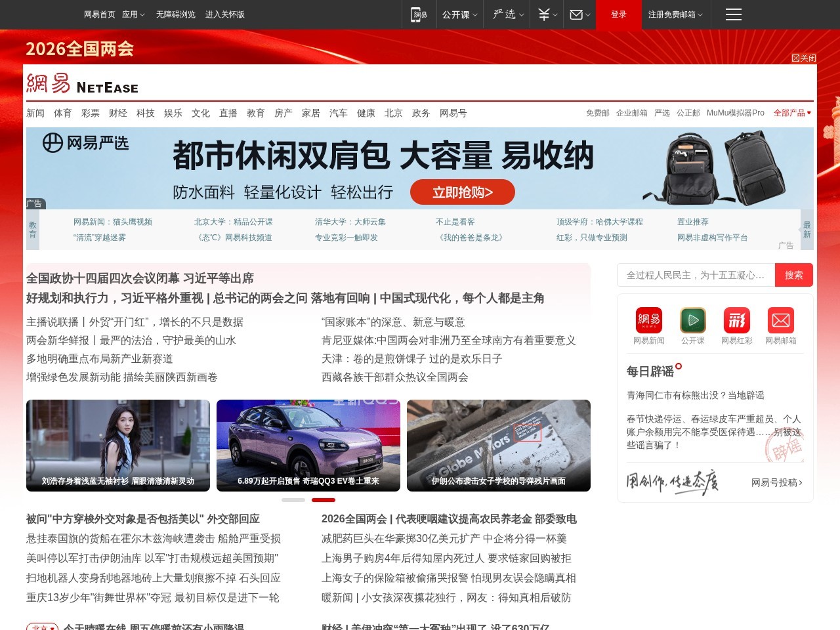
Task: Expand the 全部产品 dropdown
Action: pos(792,113)
